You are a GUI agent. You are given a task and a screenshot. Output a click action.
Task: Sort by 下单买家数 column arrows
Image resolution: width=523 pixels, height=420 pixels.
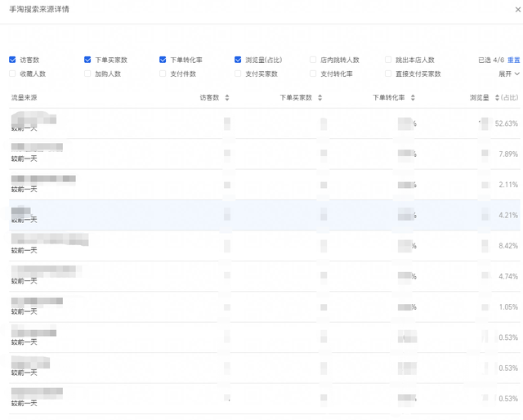point(320,98)
